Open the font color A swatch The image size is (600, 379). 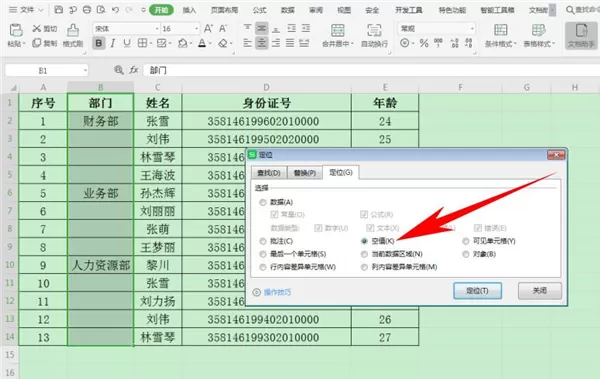tap(202, 43)
